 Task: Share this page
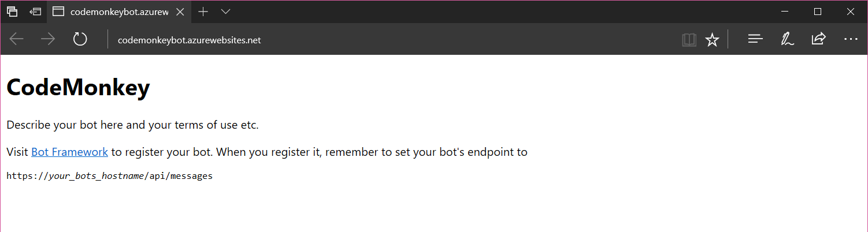pyautogui.click(x=818, y=39)
